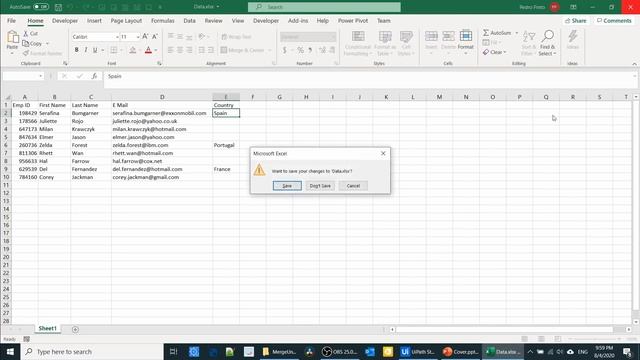Click the Paste clipboard icon

tap(12, 38)
